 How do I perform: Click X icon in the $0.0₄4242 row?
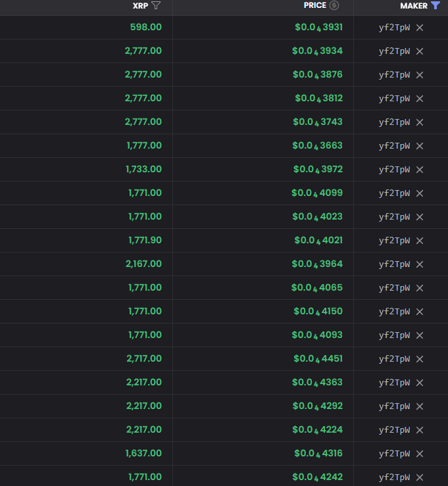(x=420, y=477)
